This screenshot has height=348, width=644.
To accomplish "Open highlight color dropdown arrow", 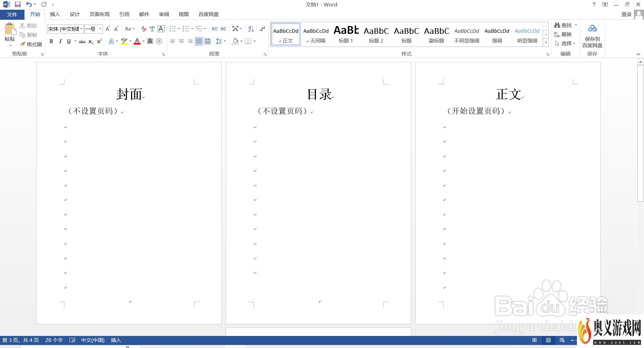I will coord(130,41).
